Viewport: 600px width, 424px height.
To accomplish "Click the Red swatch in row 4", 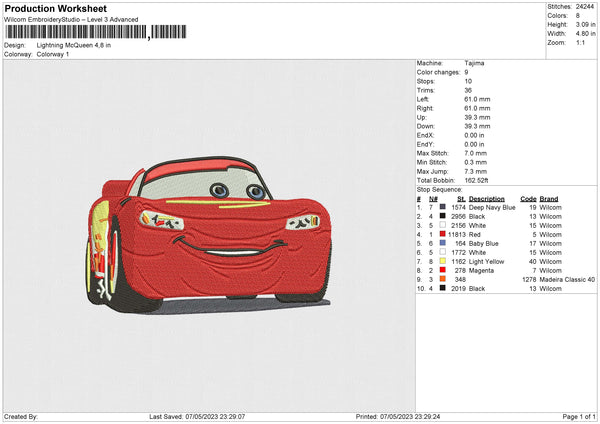I will (x=442, y=234).
